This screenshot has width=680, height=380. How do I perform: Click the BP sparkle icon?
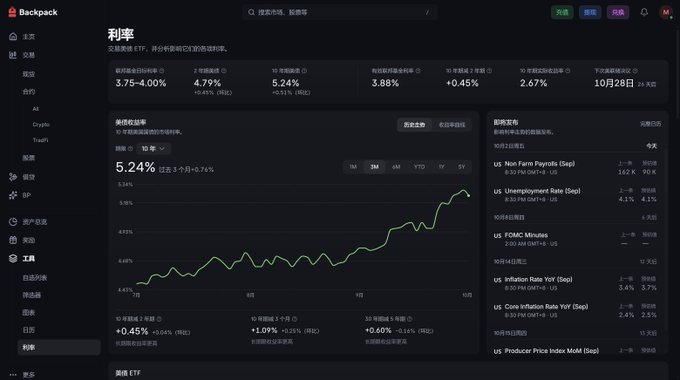point(13,195)
